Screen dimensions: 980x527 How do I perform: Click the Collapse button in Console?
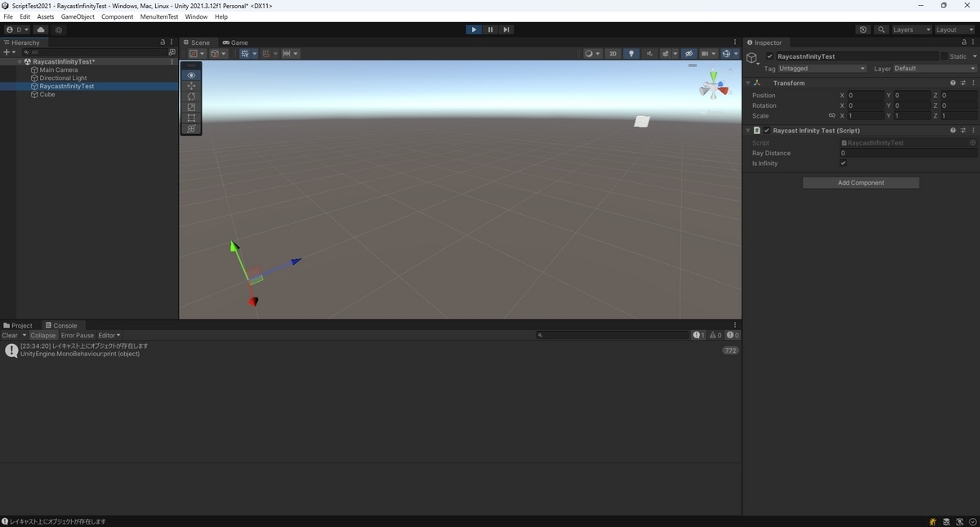(42, 335)
